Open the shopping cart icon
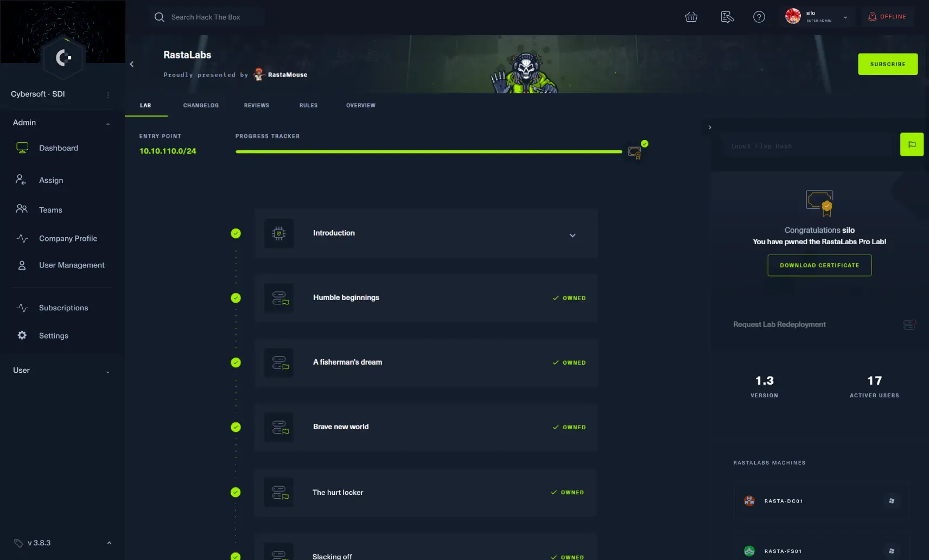Image resolution: width=929 pixels, height=560 pixels. [691, 17]
